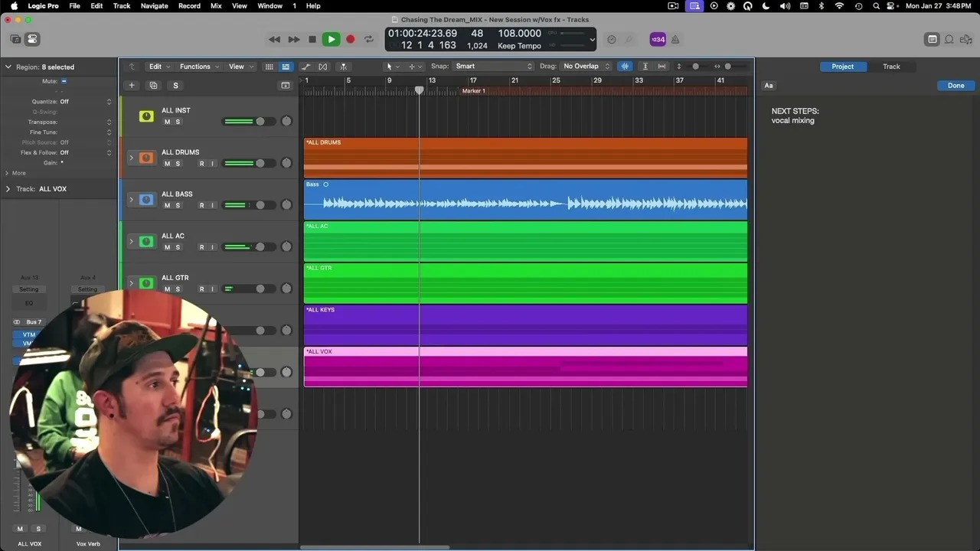The height and width of the screenshot is (551, 980).
Task: Adjust the horizontal zoom slider
Action: (728, 67)
